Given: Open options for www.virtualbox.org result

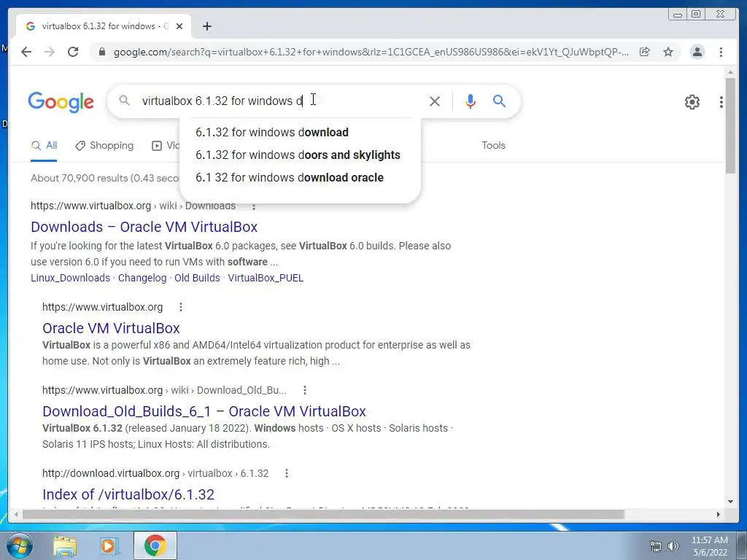Looking at the screenshot, I should (181, 307).
